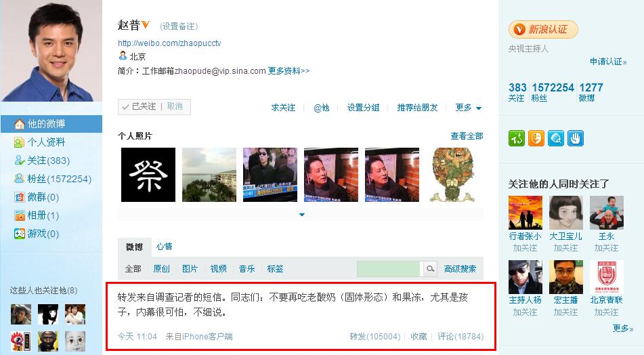Click the green weibo search field
This screenshot has width=644, height=355.
[389, 269]
